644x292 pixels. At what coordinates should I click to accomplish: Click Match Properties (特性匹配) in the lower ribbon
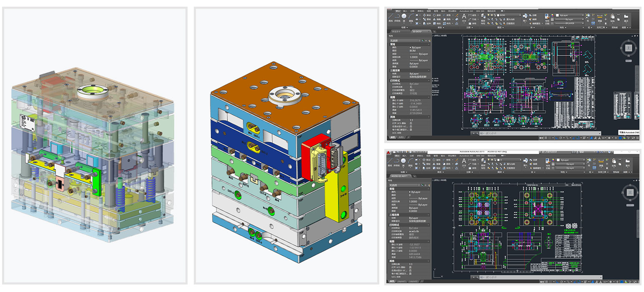tap(547, 164)
